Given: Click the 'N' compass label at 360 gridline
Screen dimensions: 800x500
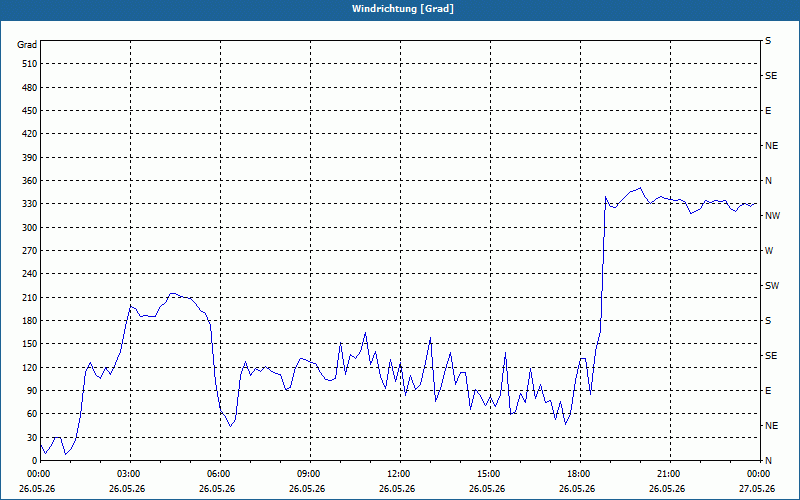Looking at the screenshot, I should [768, 181].
